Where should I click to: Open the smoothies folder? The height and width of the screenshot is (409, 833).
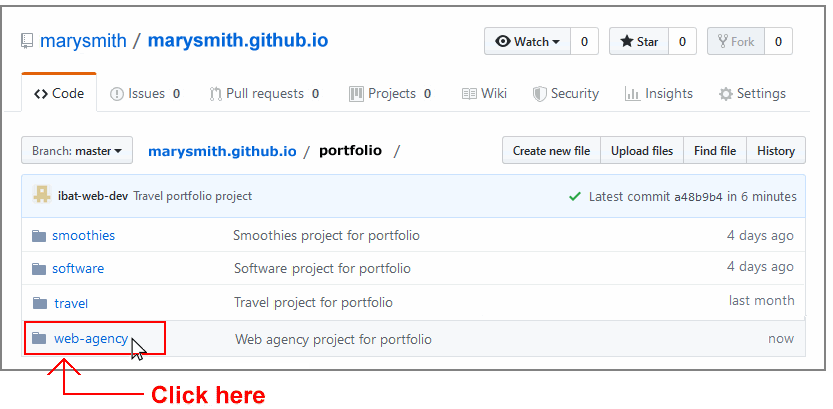pyautogui.click(x=83, y=235)
